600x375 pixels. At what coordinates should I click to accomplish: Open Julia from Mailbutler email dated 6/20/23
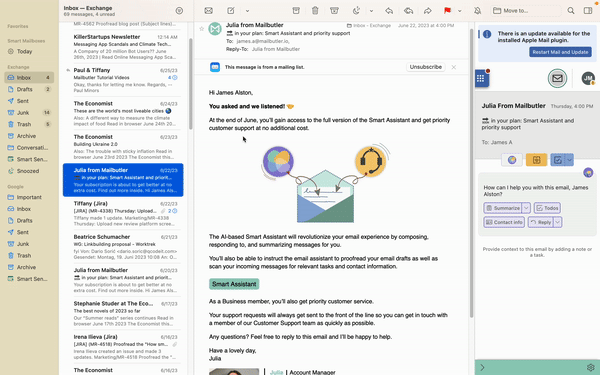click(x=123, y=280)
